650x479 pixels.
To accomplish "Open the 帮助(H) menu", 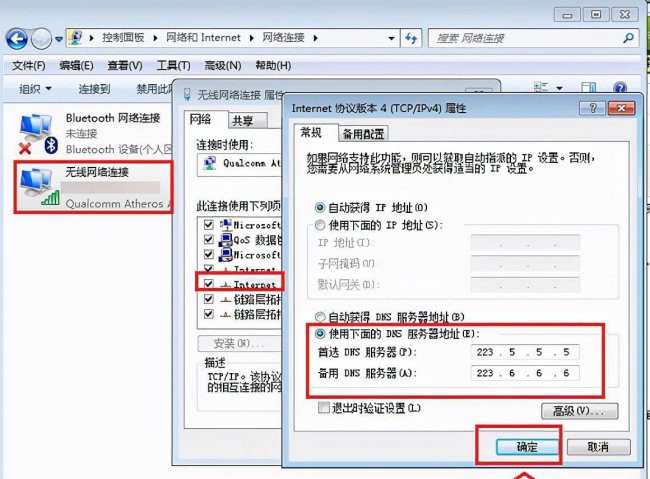I will point(273,65).
